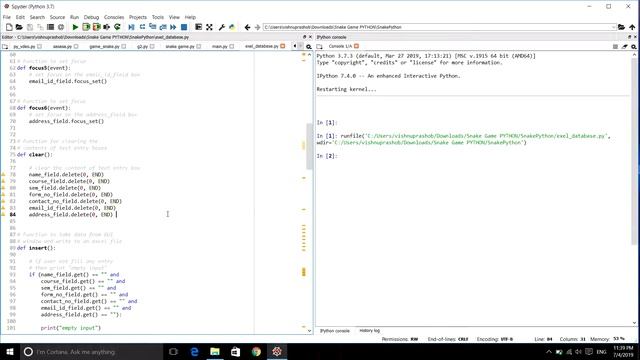Click the debug Step Return icon
This screenshot has height=360, width=640.
coord(163,27)
